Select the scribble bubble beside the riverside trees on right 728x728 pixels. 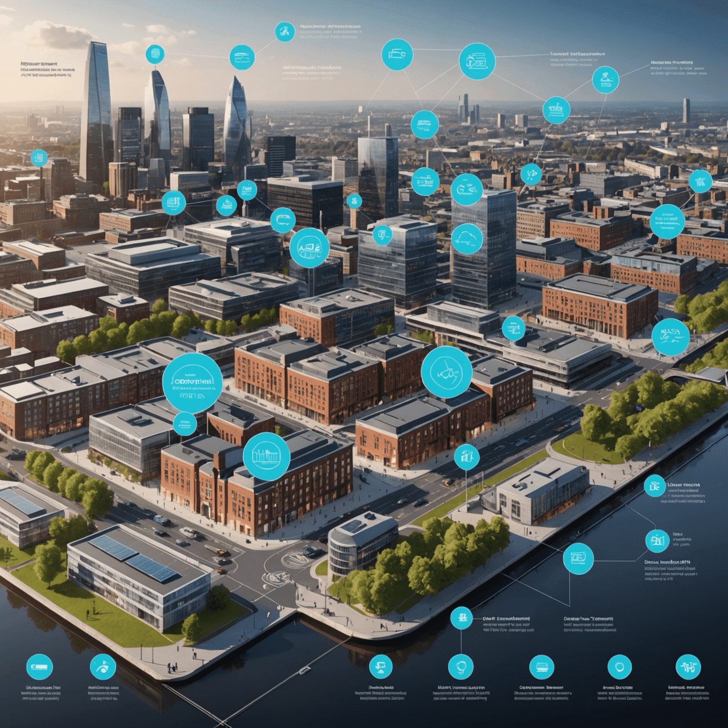point(671,337)
